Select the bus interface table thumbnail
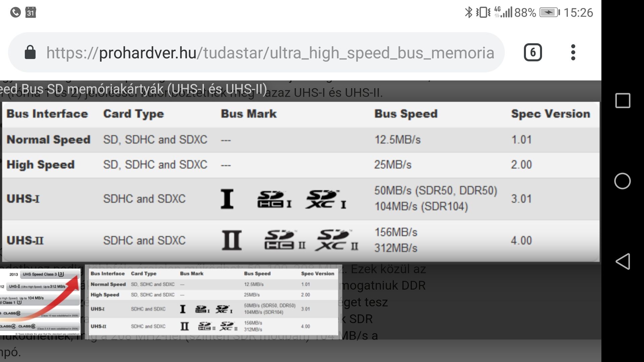This screenshot has height=362, width=644. click(x=214, y=302)
